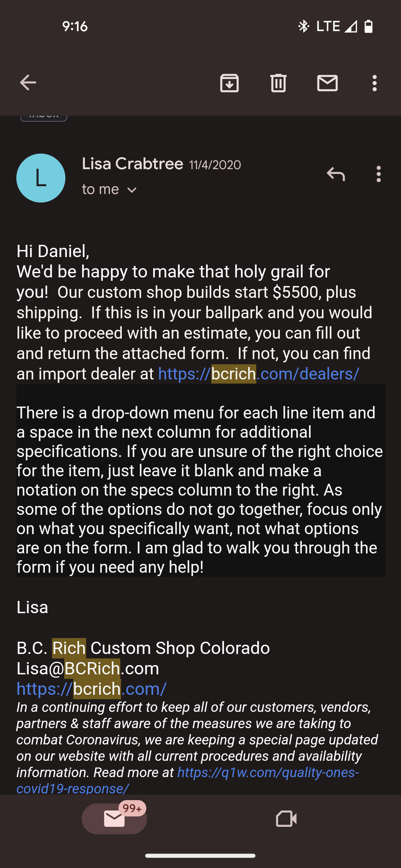Open the top toolbar overflow menu
Image resolution: width=401 pixels, height=868 pixels.
(x=374, y=83)
